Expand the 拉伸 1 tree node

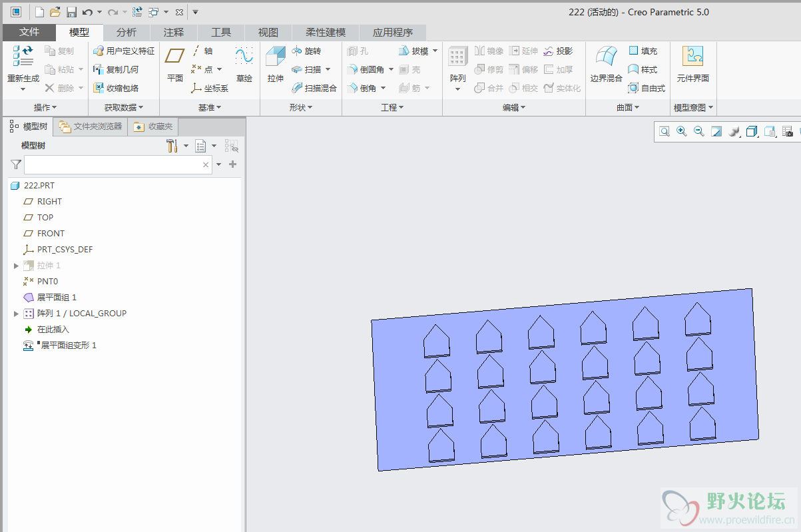point(16,266)
